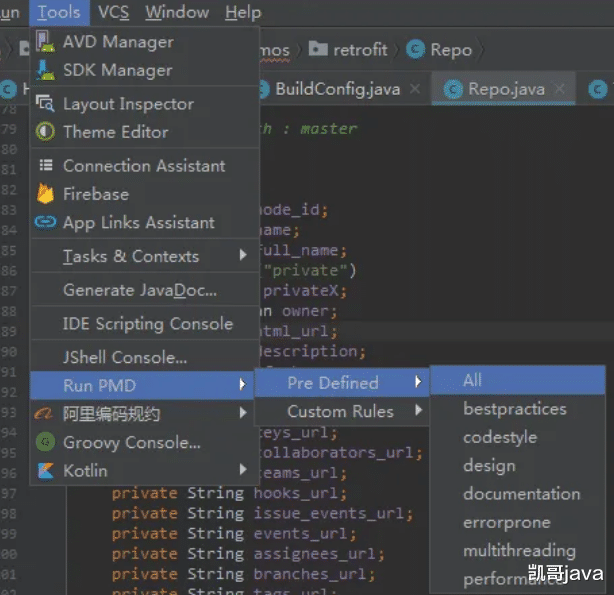Click the Groovy Console green icon

pyautogui.click(x=45, y=442)
